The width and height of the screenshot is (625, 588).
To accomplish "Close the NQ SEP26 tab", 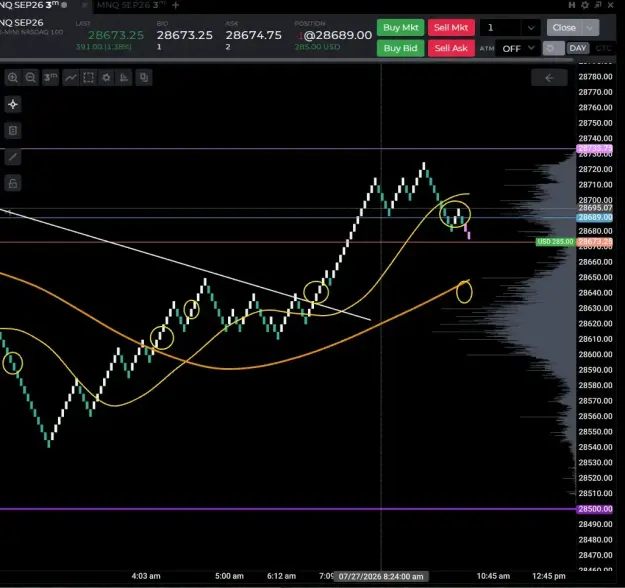I will (x=85, y=5).
